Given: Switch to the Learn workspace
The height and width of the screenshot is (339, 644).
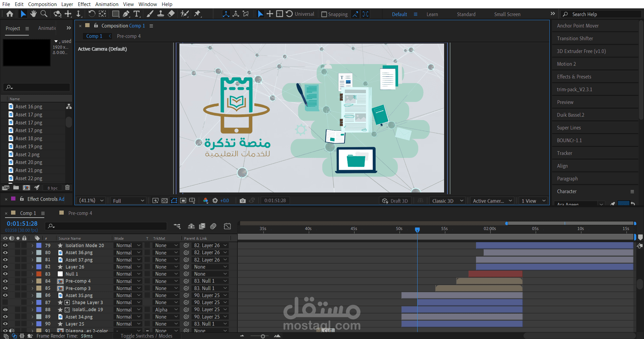Looking at the screenshot, I should pos(432,14).
